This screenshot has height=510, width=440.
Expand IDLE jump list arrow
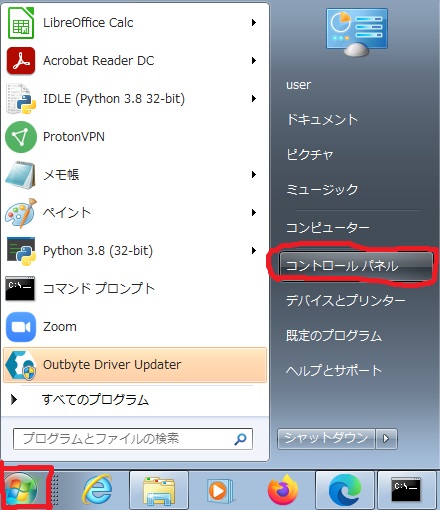click(x=254, y=99)
